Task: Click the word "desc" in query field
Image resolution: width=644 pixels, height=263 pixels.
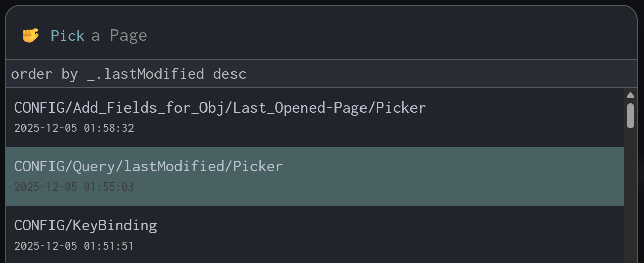Action: pyautogui.click(x=229, y=74)
